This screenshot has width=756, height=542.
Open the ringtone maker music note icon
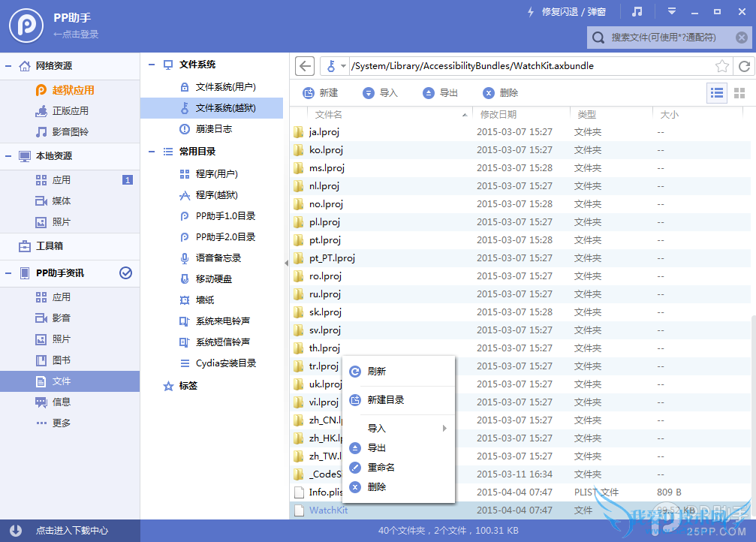pos(637,11)
